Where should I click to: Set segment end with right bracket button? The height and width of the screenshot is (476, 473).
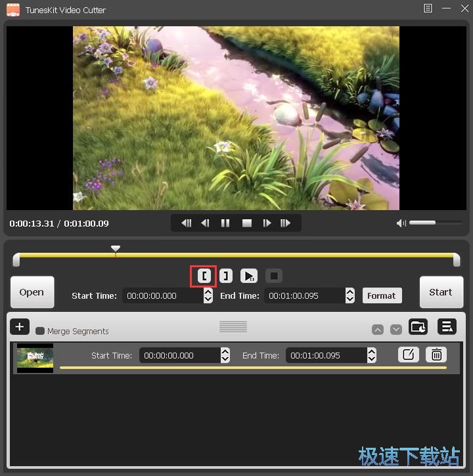[x=226, y=276]
